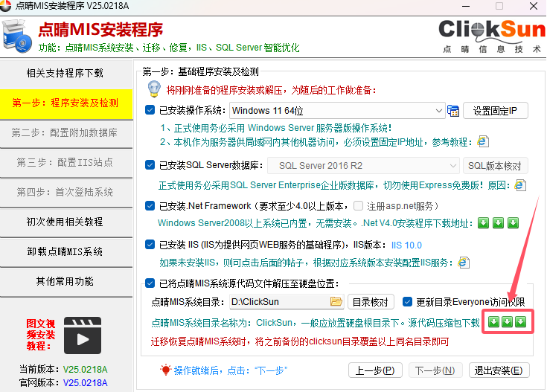This screenshot has width=547, height=392.
Task: Click the network icon left of 设置固定IP
Action: pyautogui.click(x=452, y=112)
